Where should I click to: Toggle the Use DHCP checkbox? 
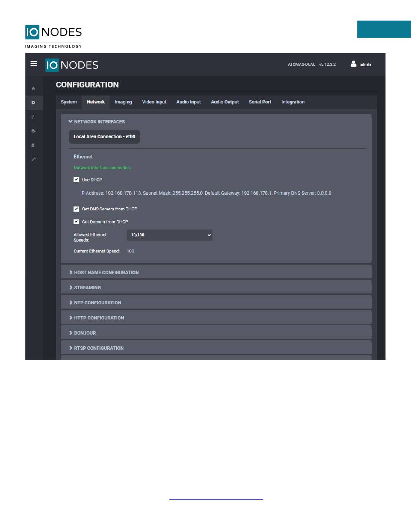pyautogui.click(x=76, y=180)
